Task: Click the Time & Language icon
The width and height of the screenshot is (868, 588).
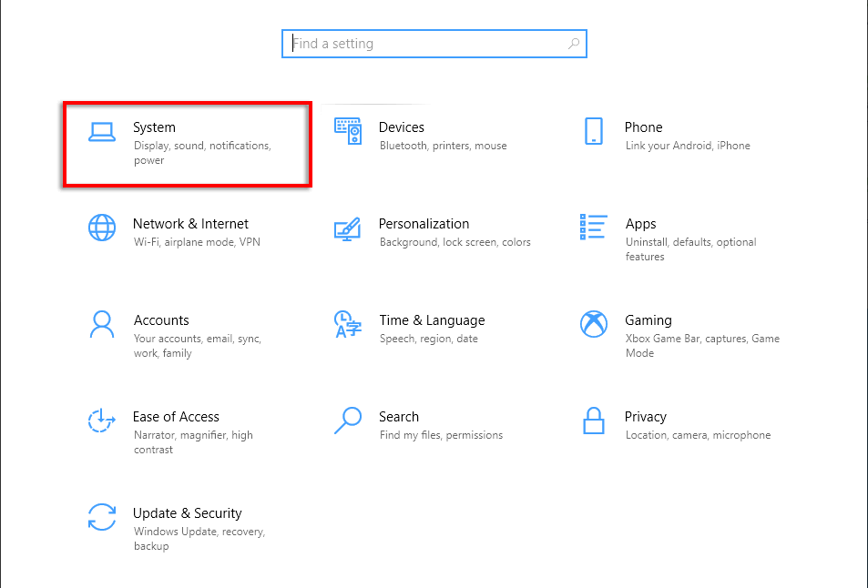Action: click(x=347, y=325)
